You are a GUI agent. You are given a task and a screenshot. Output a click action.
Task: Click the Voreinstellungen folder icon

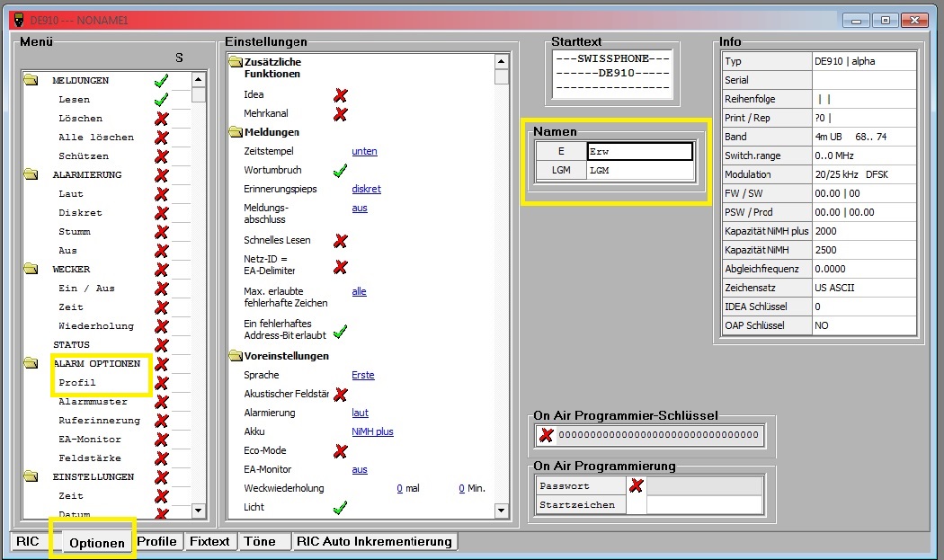tap(236, 356)
